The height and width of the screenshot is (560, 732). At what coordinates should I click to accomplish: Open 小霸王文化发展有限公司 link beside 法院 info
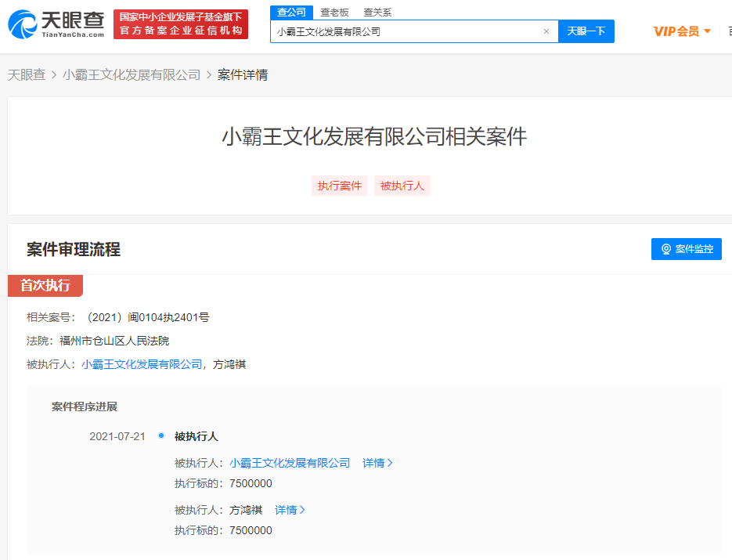142,364
